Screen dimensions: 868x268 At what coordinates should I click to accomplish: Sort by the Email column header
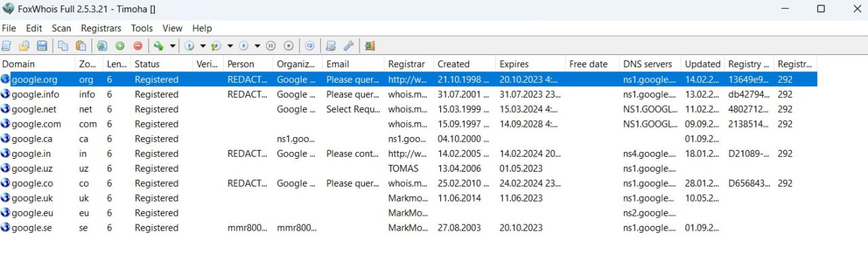(353, 64)
